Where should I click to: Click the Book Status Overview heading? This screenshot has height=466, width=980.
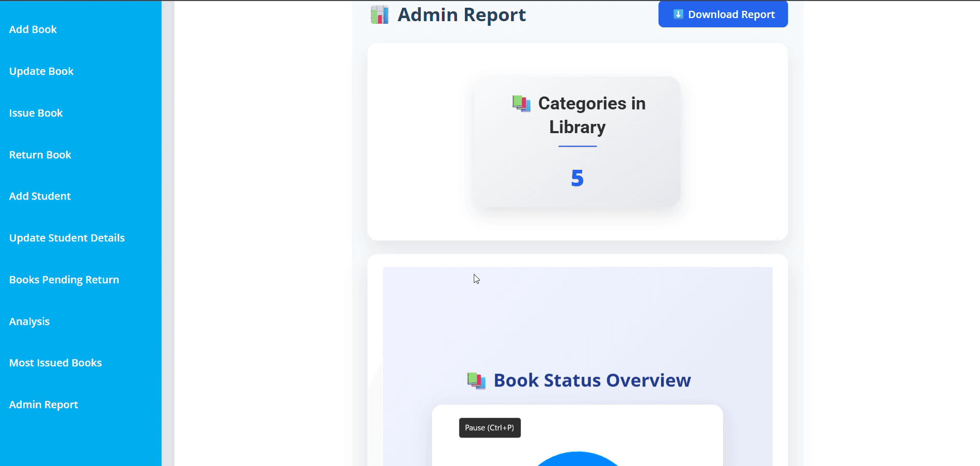tap(592, 380)
